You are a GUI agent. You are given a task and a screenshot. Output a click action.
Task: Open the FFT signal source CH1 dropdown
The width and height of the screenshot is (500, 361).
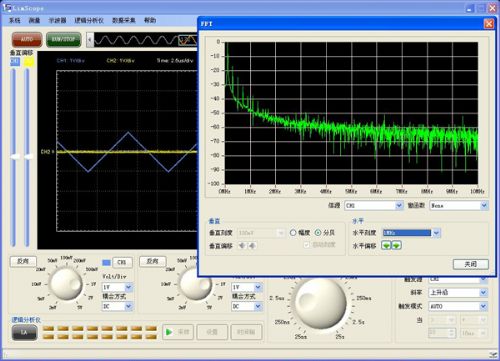tap(374, 205)
